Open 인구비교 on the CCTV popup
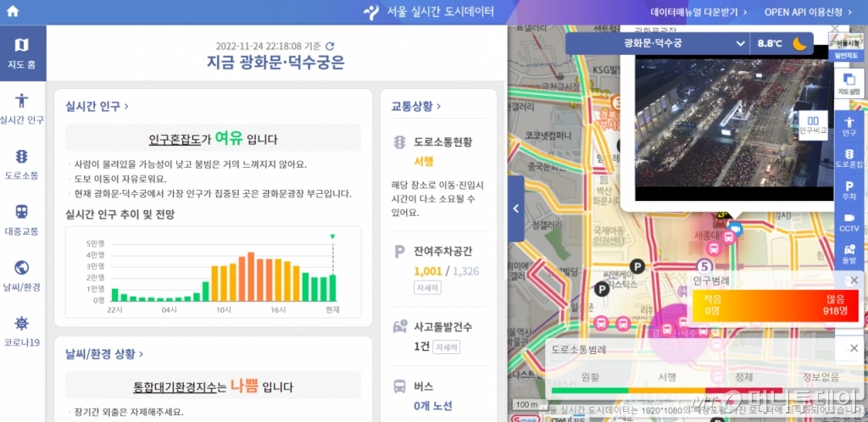 pos(813,125)
